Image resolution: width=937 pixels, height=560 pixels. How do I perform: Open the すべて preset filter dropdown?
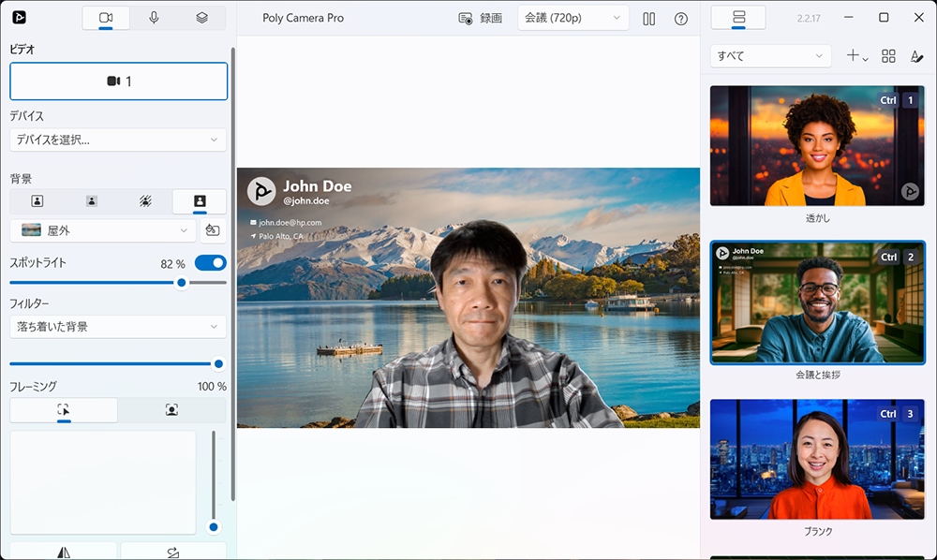(x=770, y=56)
